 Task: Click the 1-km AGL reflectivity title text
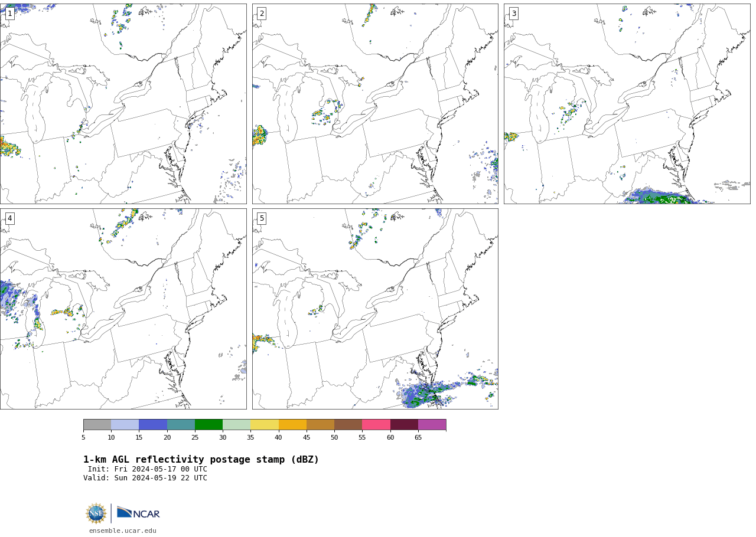201,460
